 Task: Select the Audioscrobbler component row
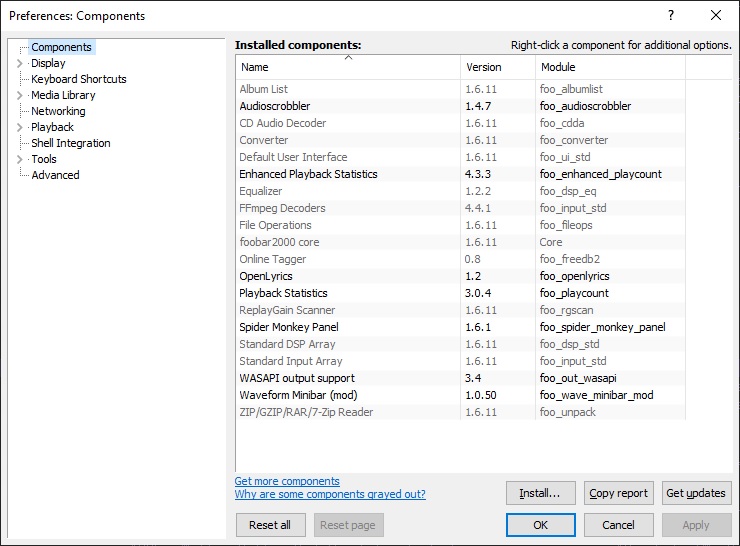(x=275, y=106)
